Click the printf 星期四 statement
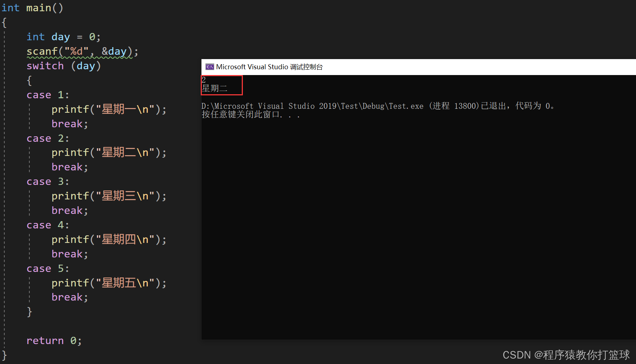Screen dimensions: 636x364 coord(109,239)
